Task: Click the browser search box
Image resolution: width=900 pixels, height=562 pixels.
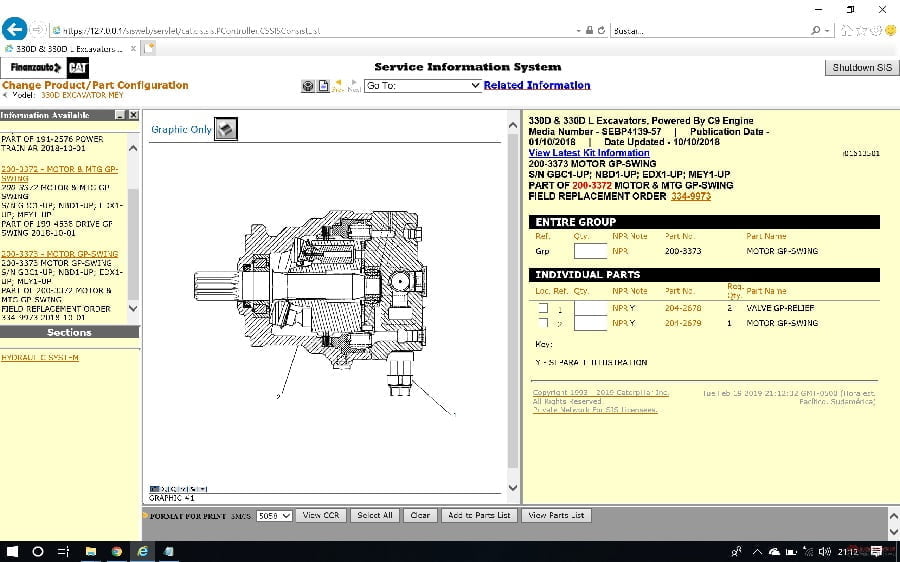Action: [x=709, y=30]
